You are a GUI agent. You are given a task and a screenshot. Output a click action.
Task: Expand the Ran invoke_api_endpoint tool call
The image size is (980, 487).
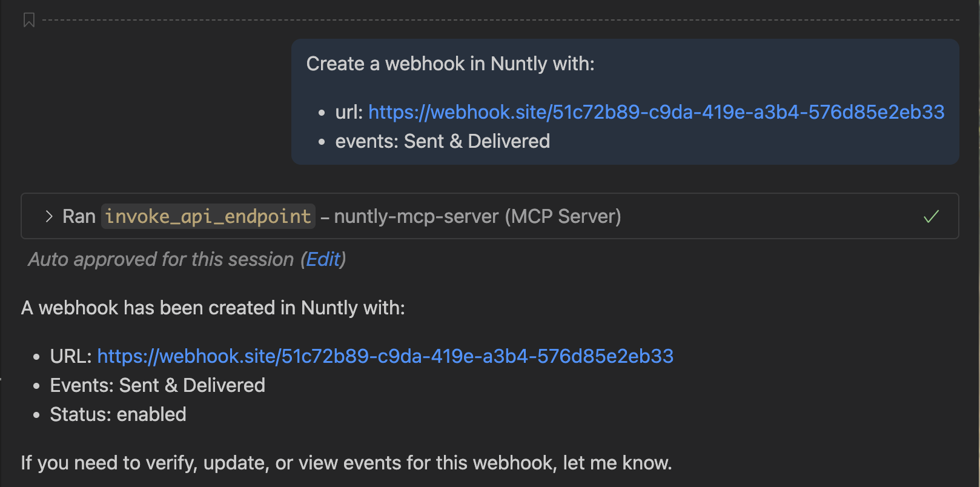coord(49,216)
